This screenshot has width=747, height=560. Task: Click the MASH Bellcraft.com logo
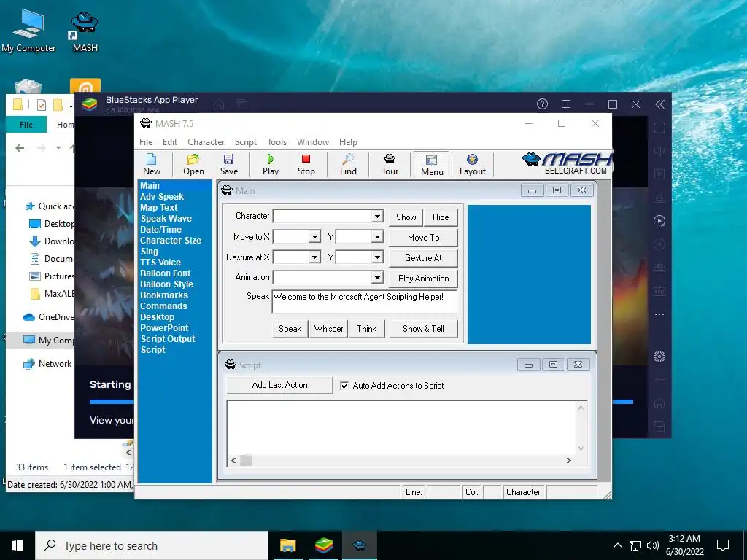click(566, 164)
